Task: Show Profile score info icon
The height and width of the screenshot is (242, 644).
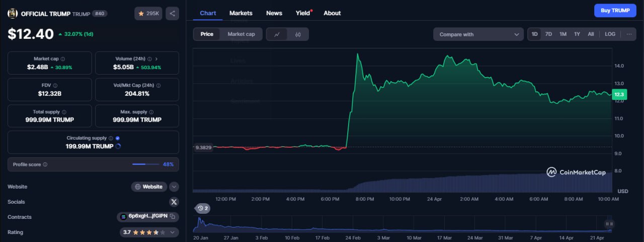Action: point(45,164)
